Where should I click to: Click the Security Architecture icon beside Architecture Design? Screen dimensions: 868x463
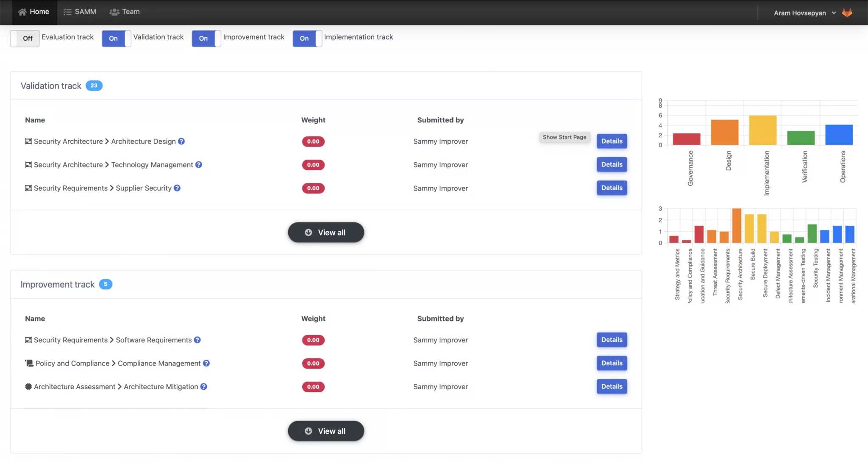click(28, 141)
